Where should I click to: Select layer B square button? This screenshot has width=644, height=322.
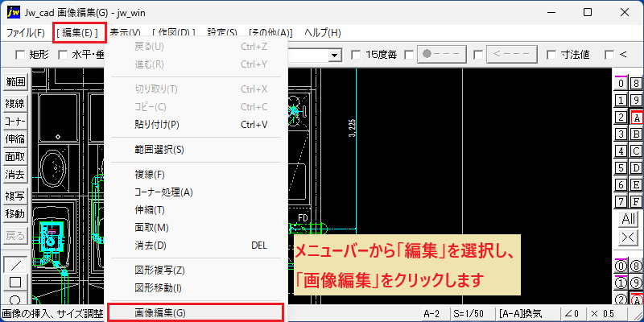(x=636, y=134)
